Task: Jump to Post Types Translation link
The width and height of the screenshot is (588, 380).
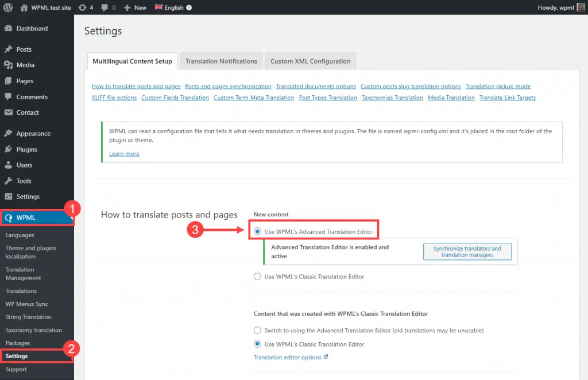Action: (328, 98)
